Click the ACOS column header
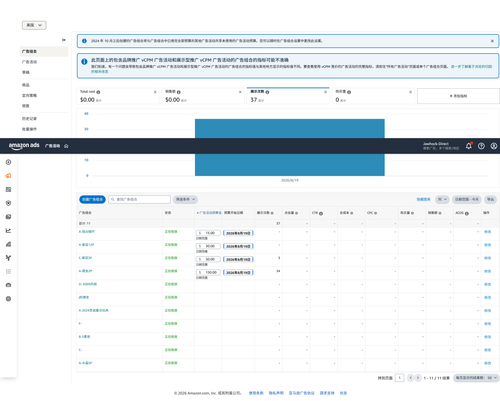The height and width of the screenshot is (401, 500). [x=460, y=213]
